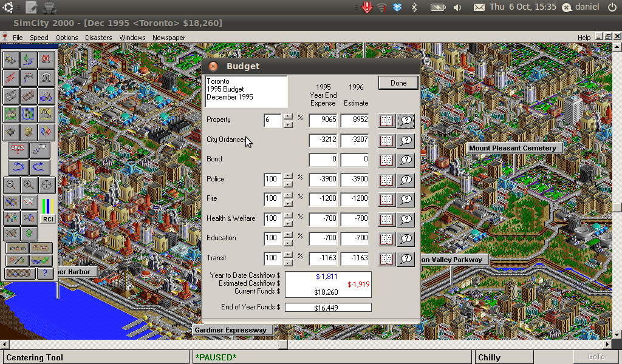Open the Map window icon
The height and width of the screenshot is (364, 622).
click(11, 202)
